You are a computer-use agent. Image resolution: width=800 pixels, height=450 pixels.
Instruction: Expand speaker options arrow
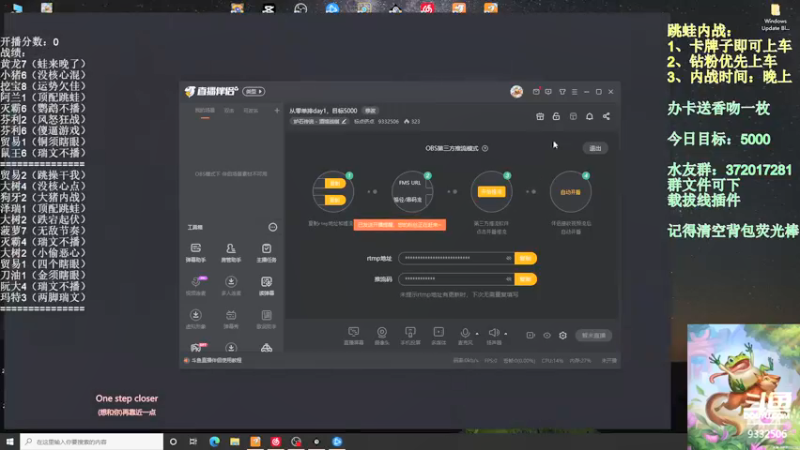click(x=506, y=334)
